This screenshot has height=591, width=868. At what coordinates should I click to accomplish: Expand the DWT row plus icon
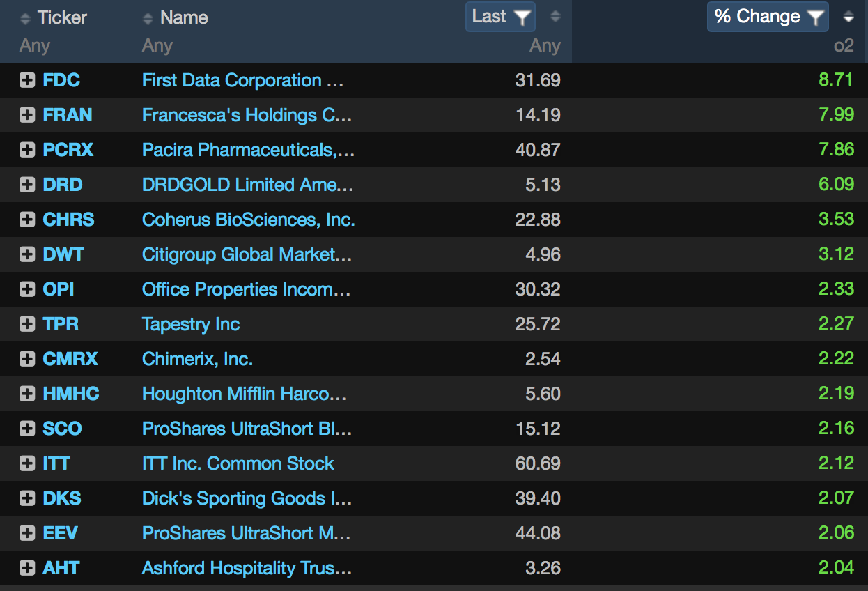pos(27,254)
